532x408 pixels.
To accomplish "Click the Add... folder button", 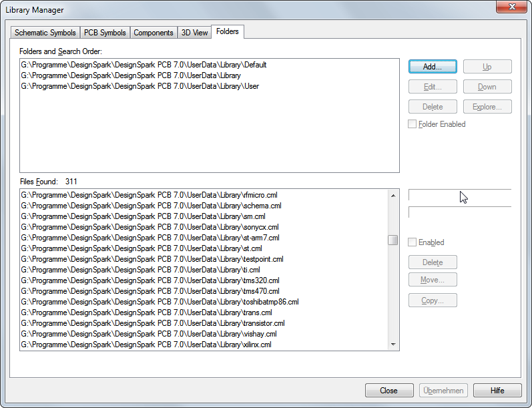I will point(433,67).
